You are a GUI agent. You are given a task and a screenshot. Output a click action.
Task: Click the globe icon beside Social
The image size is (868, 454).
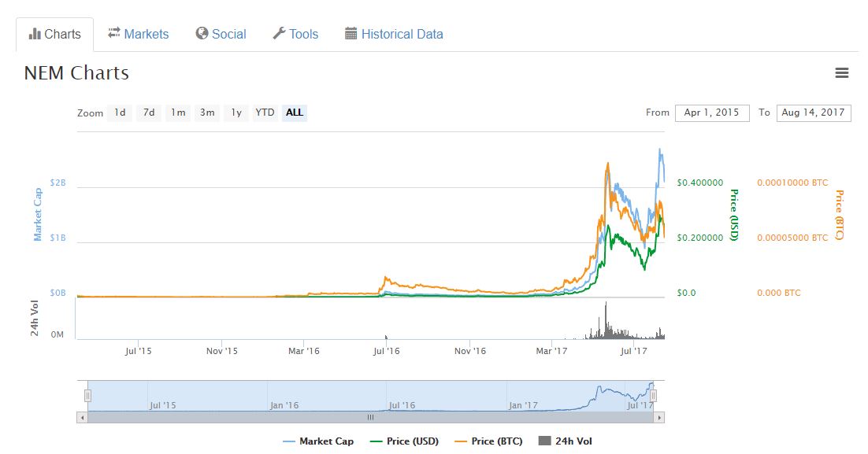click(202, 34)
